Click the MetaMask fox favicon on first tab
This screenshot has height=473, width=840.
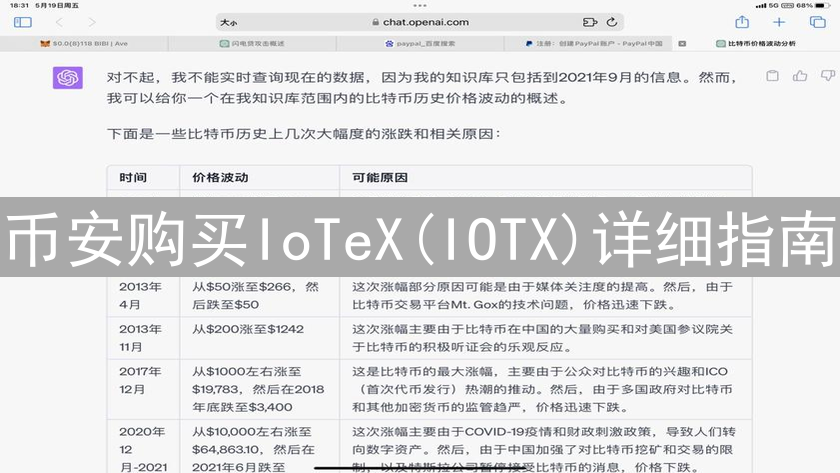(x=45, y=43)
